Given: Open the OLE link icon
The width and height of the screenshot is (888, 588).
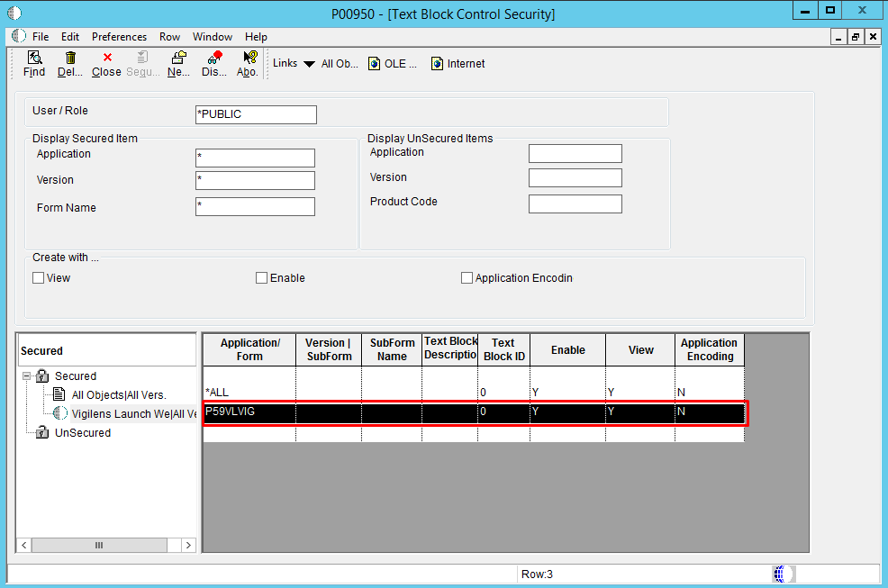Looking at the screenshot, I should click(374, 64).
